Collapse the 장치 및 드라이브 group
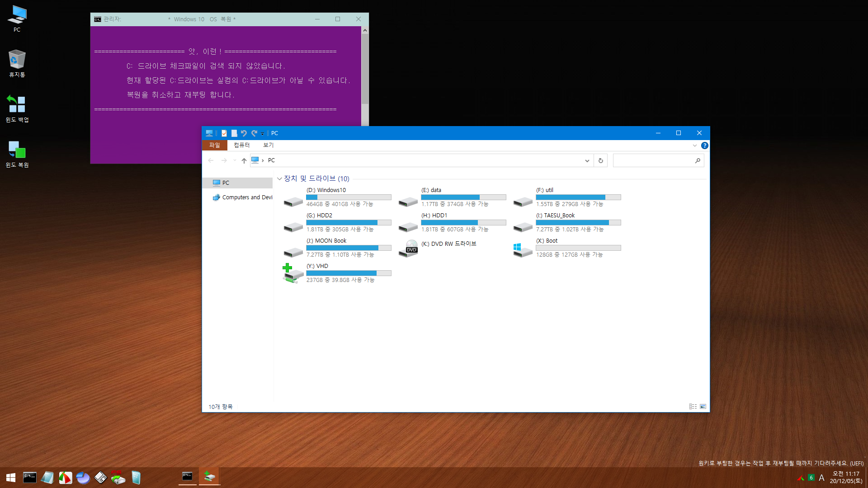Screen dimensions: 868x488 279,179
